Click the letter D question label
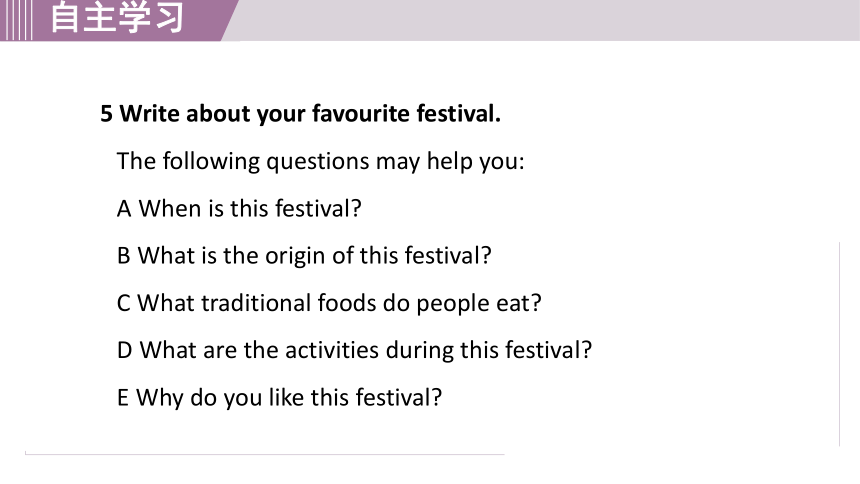Screen dimensions: 860x484 (x=125, y=351)
